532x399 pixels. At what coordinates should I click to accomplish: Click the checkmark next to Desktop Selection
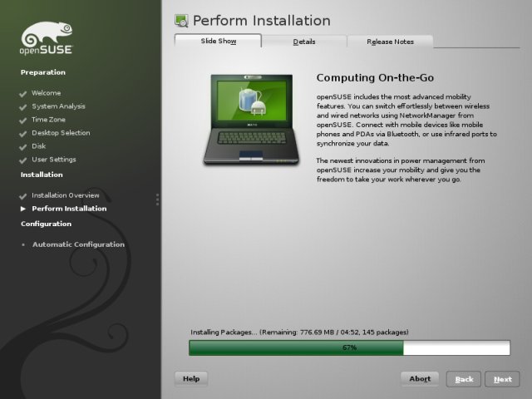point(23,133)
